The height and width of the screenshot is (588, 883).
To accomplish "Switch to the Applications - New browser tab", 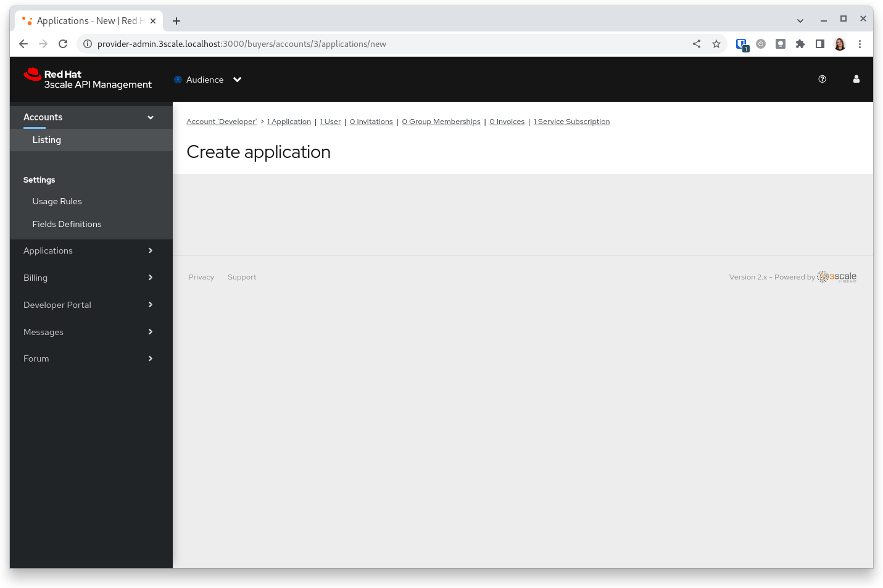I will point(86,20).
